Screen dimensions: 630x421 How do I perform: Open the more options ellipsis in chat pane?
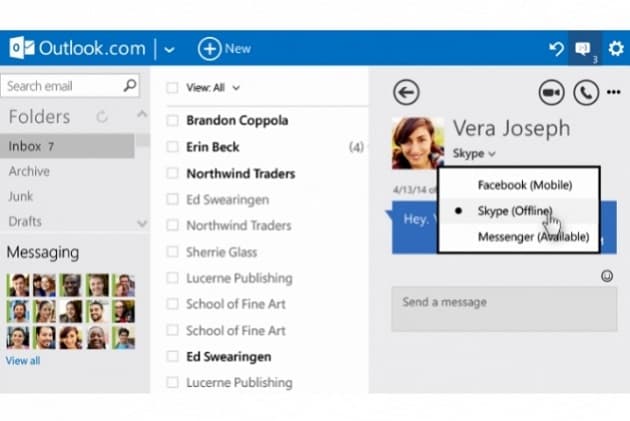coord(614,92)
